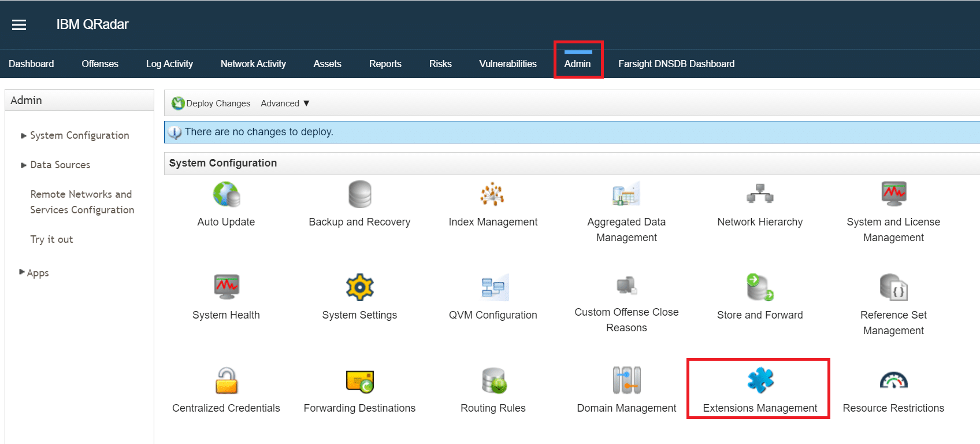This screenshot has width=980, height=444.
Task: Select the Admin tab
Action: (x=578, y=64)
